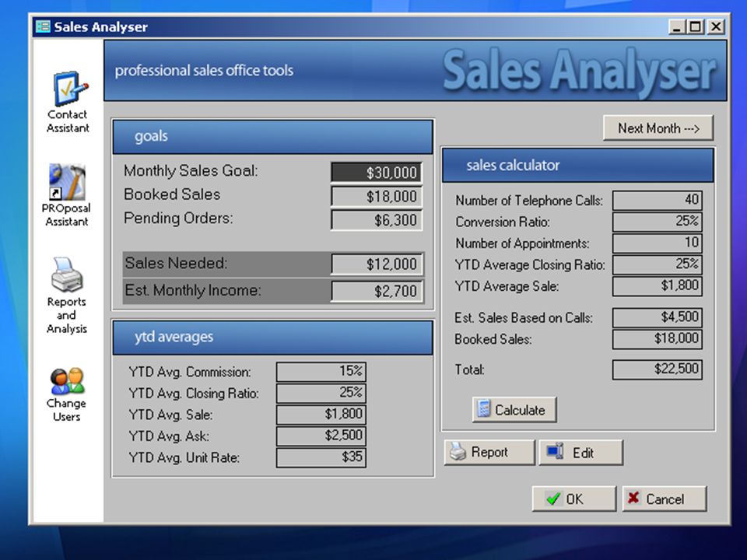
Task: Click the YTD Avg. Commission field
Action: pos(321,372)
